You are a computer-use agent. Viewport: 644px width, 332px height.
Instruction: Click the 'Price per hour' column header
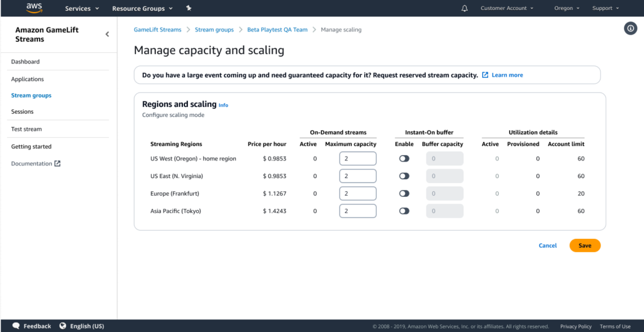click(x=267, y=144)
